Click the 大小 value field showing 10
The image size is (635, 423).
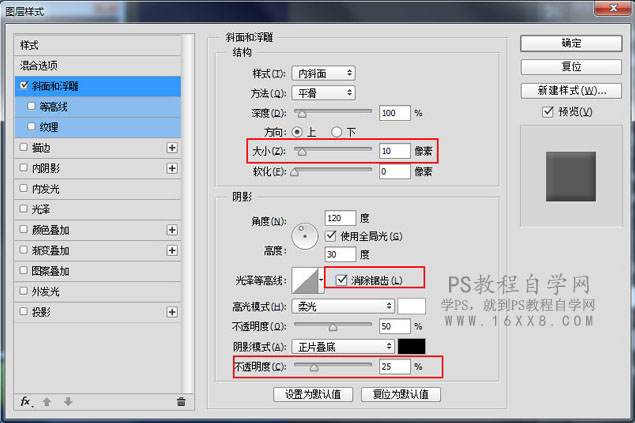coord(395,151)
